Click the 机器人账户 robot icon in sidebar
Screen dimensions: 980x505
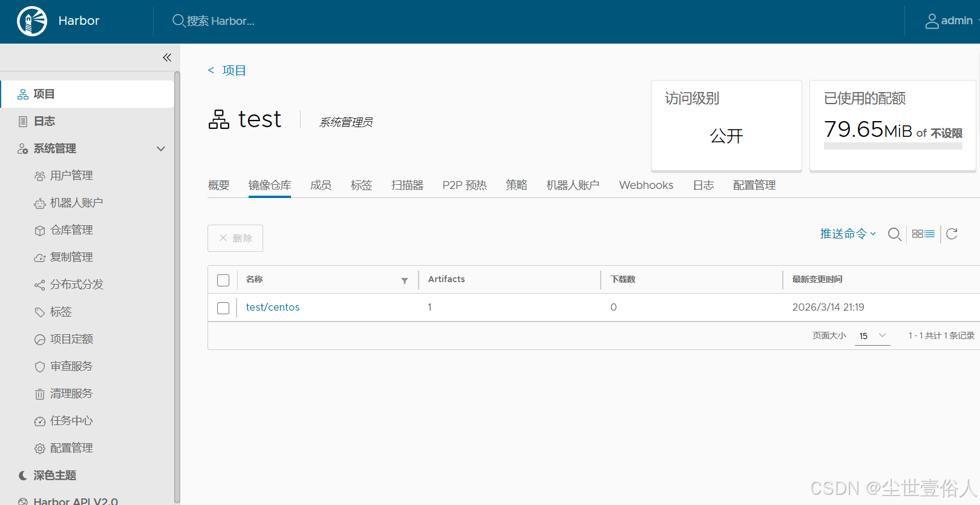point(40,203)
